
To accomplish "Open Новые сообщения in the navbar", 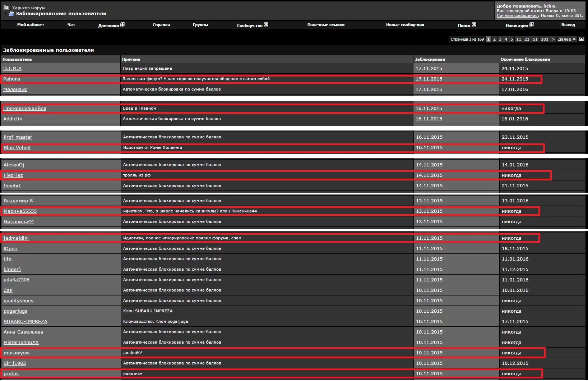I will [405, 25].
